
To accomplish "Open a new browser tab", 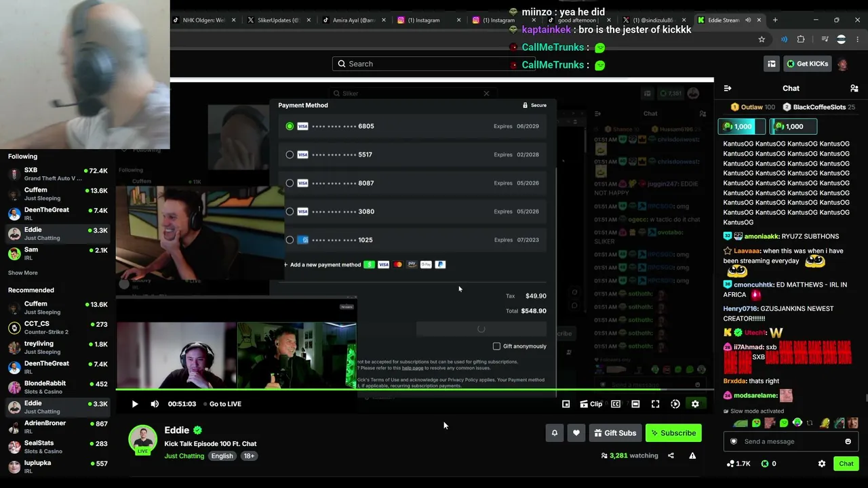I will [x=775, y=20].
